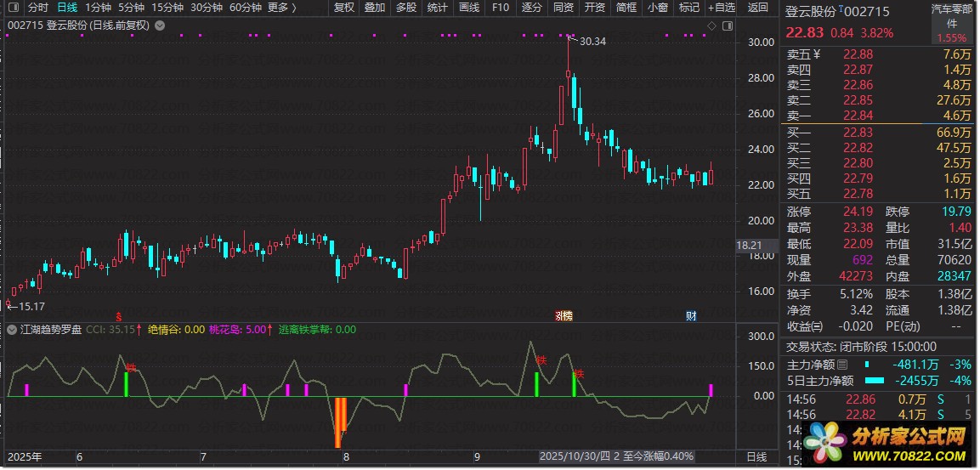Open the dropdown circle beside 登云股份(日线.前复权) title
980x470 pixels.
pyautogui.click(x=160, y=25)
